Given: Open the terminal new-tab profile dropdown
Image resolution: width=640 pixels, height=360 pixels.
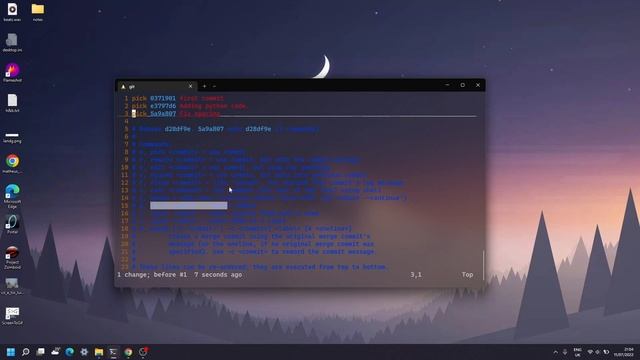Looking at the screenshot, I should [214, 86].
